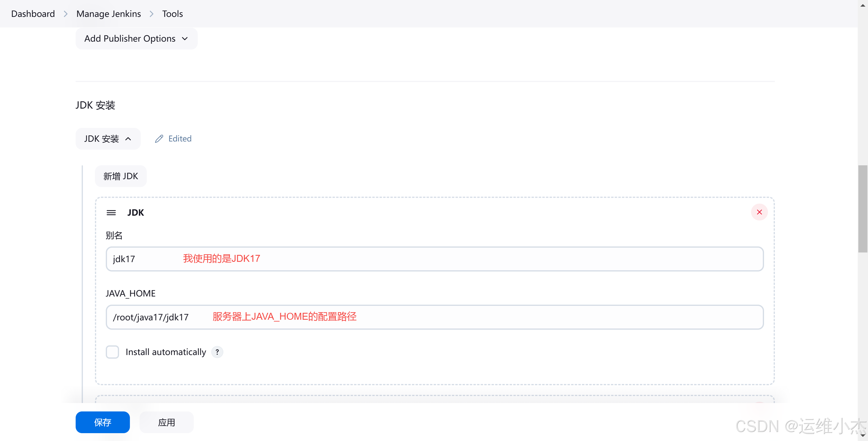
Task: Click the scrollbar down arrow
Action: click(x=863, y=436)
